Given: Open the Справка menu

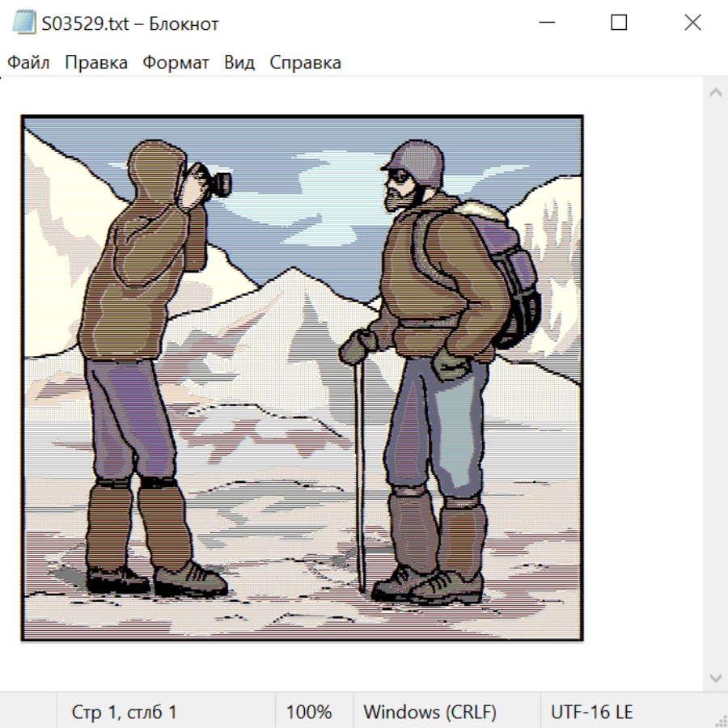Looking at the screenshot, I should point(305,63).
